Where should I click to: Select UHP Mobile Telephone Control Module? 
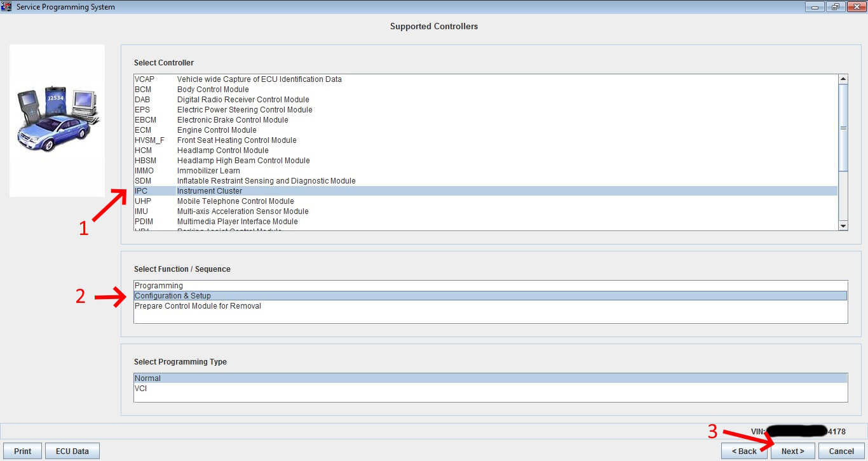pyautogui.click(x=485, y=201)
